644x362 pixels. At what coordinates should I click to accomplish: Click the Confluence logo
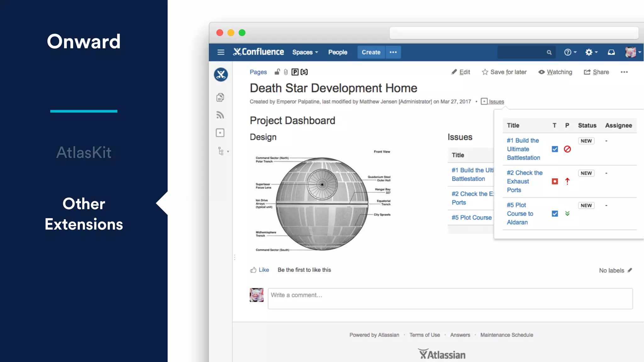pos(258,52)
